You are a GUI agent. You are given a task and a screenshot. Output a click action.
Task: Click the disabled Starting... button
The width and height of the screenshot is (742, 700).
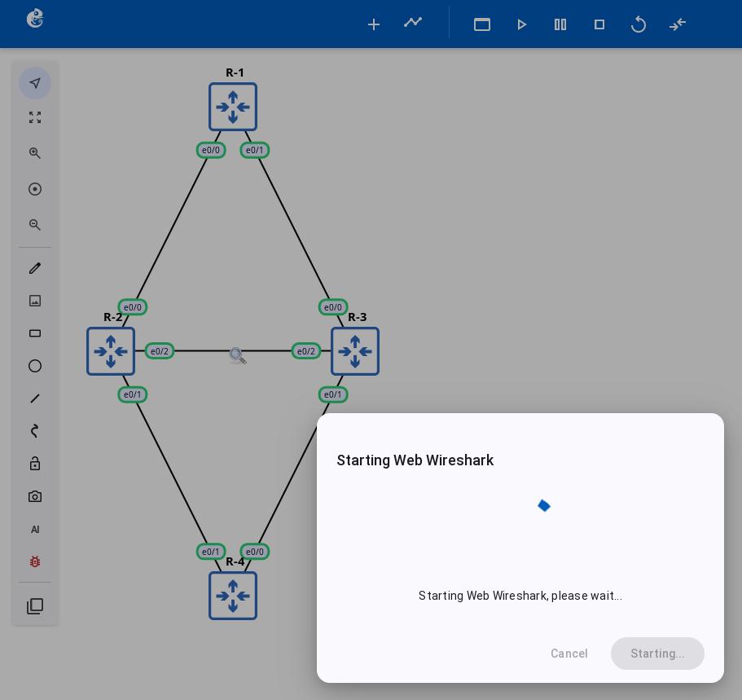(x=657, y=654)
